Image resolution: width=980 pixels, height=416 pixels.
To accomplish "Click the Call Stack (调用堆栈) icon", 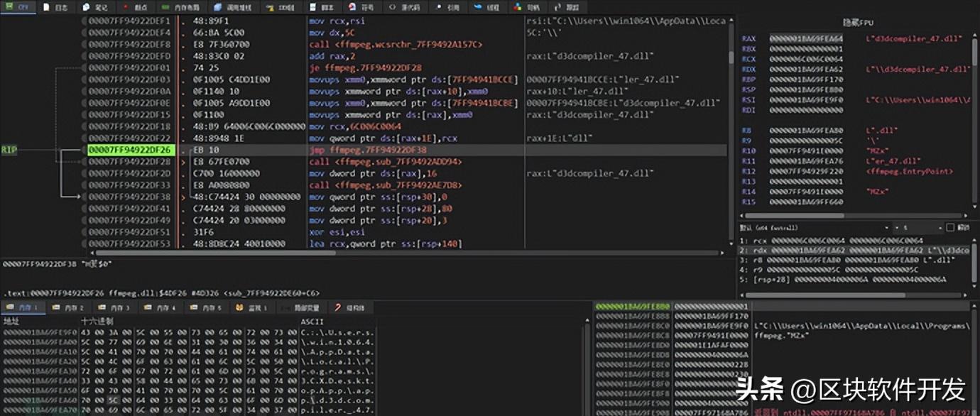I will point(217,7).
